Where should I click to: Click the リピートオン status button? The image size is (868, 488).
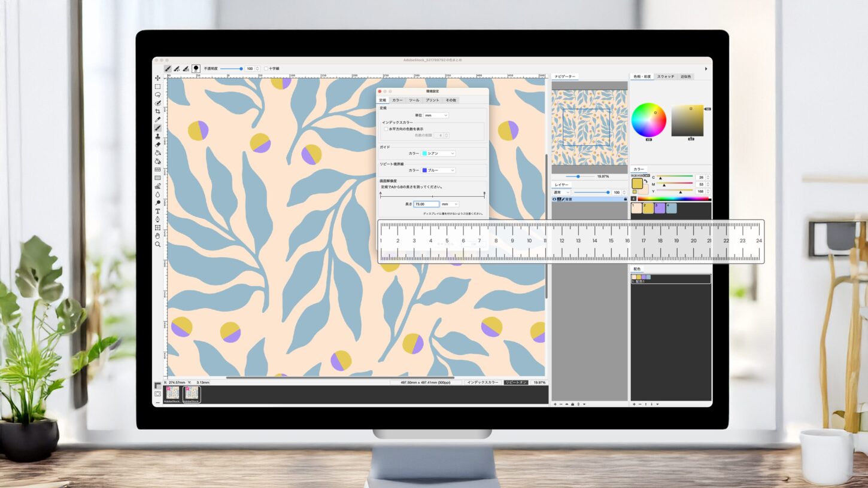[x=515, y=382]
